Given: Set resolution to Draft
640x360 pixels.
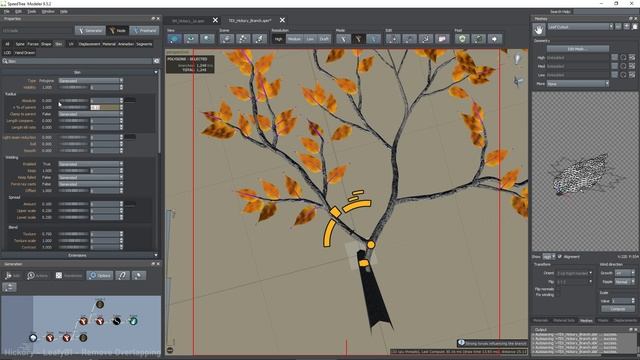Looking at the screenshot, I should pos(324,39).
